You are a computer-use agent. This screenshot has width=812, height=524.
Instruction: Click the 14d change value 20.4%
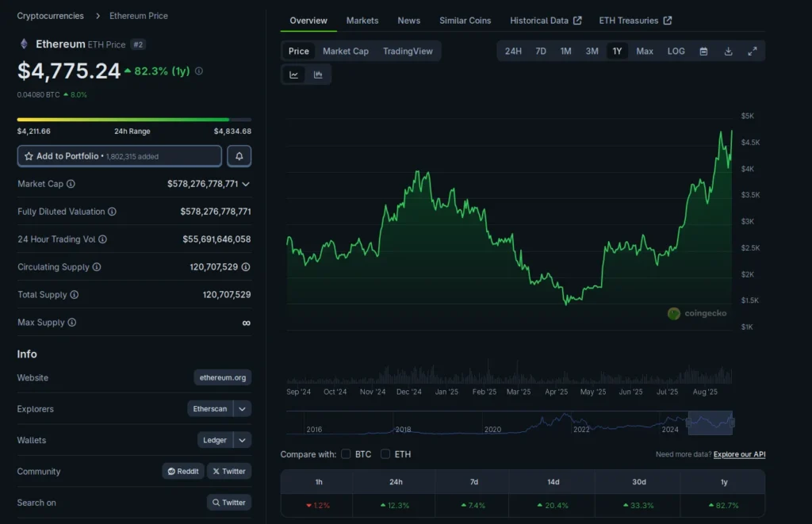point(553,505)
